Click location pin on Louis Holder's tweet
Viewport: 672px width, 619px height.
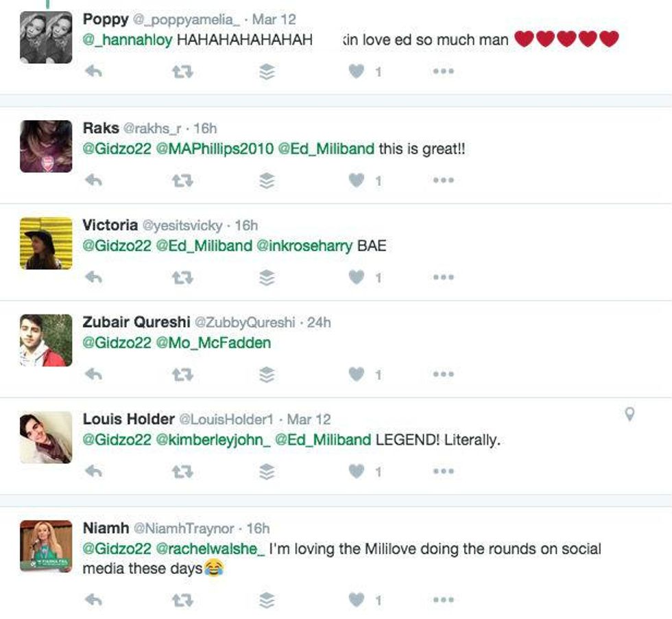629,414
